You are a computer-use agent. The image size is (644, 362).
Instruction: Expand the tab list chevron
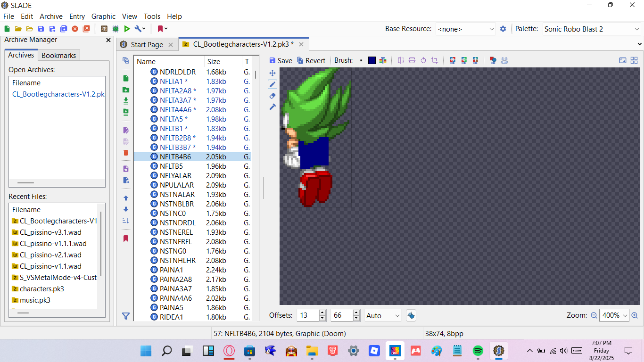(640, 44)
